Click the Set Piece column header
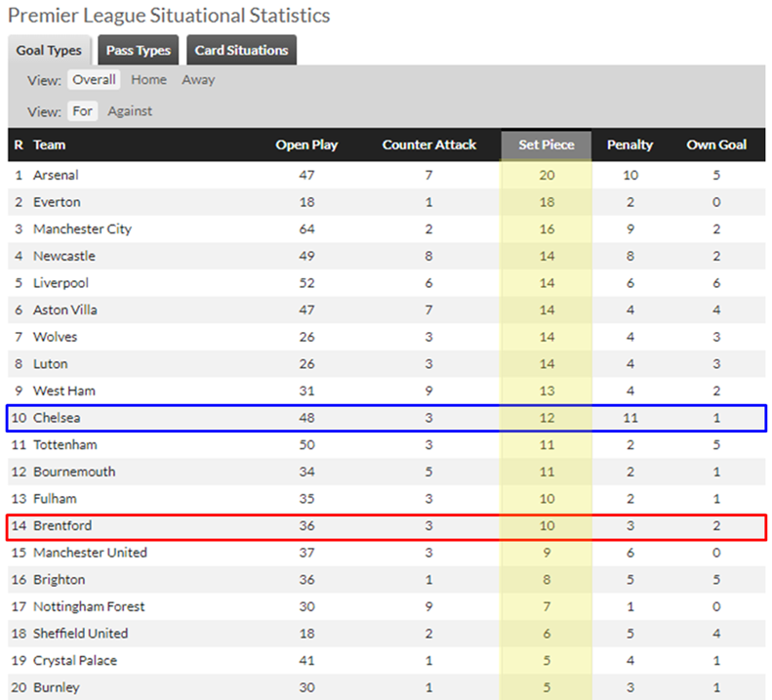772x700 pixels. [x=547, y=144]
